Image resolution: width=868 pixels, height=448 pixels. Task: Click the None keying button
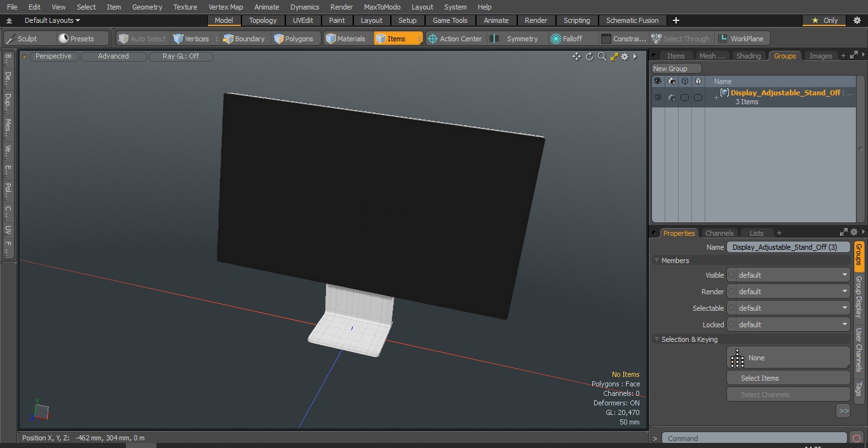click(788, 358)
